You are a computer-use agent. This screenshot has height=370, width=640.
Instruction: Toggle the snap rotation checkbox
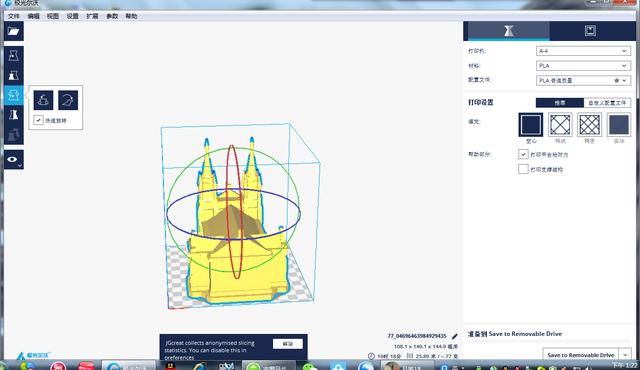[x=38, y=120]
